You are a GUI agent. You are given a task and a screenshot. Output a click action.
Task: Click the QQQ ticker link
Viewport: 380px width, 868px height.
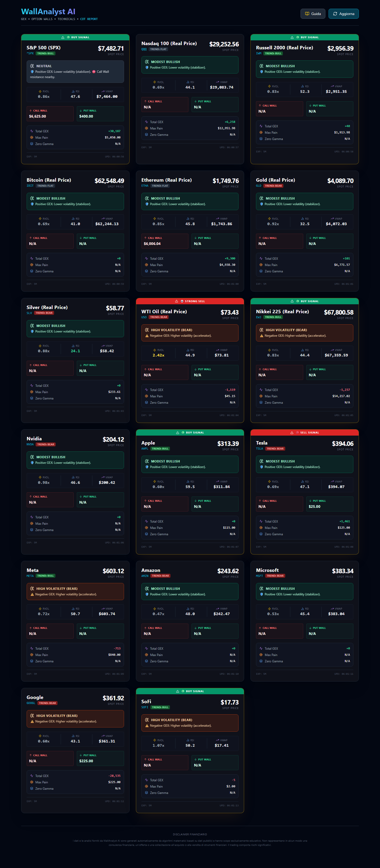[x=144, y=49]
